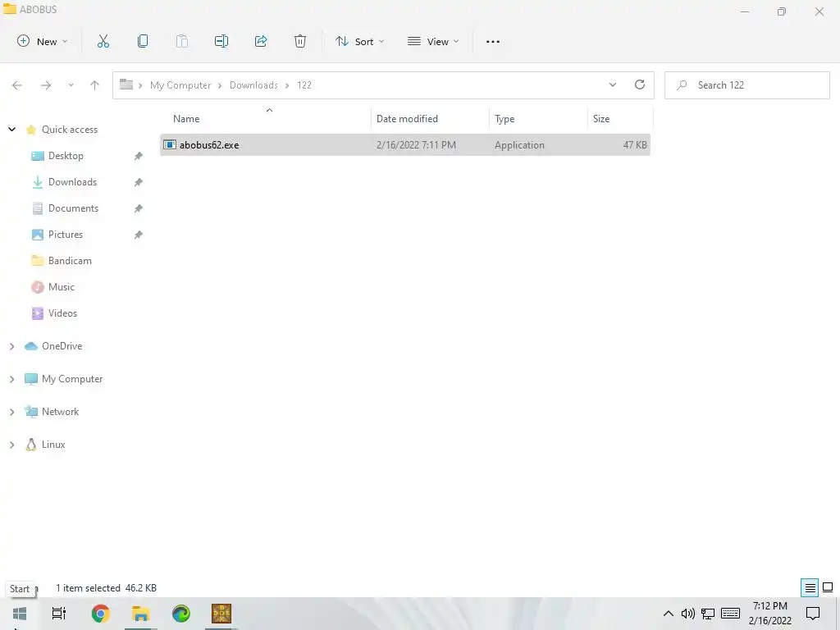Open network status tray icon
The height and width of the screenshot is (630, 840).
[708, 614]
